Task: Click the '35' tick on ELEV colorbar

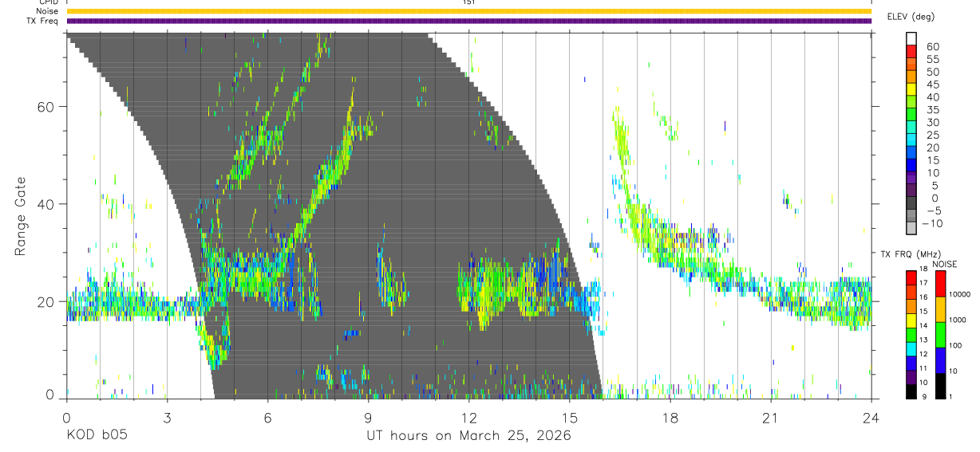Action: pos(932,110)
